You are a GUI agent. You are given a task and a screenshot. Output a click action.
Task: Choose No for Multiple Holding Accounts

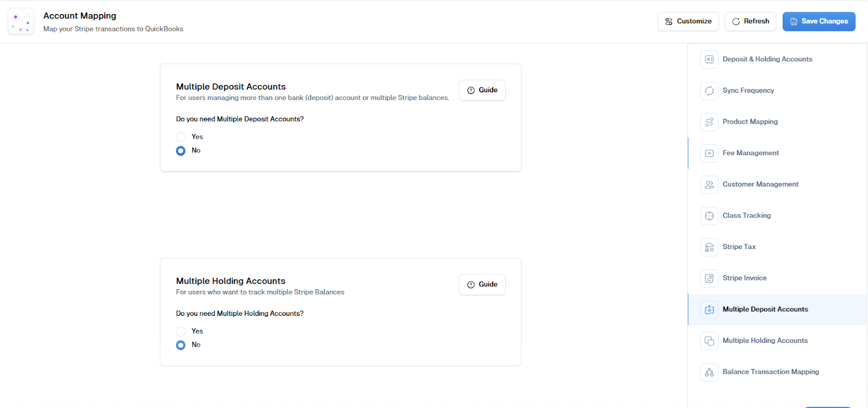(181, 345)
